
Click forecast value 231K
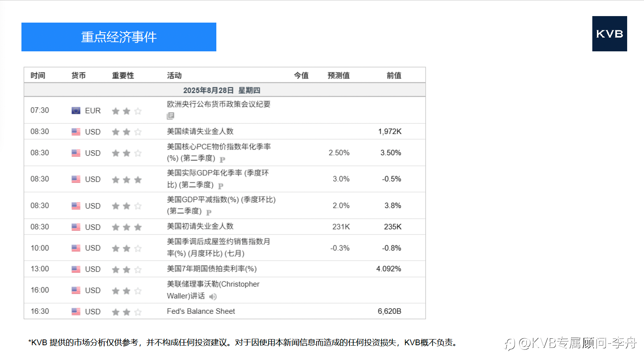[x=341, y=226]
